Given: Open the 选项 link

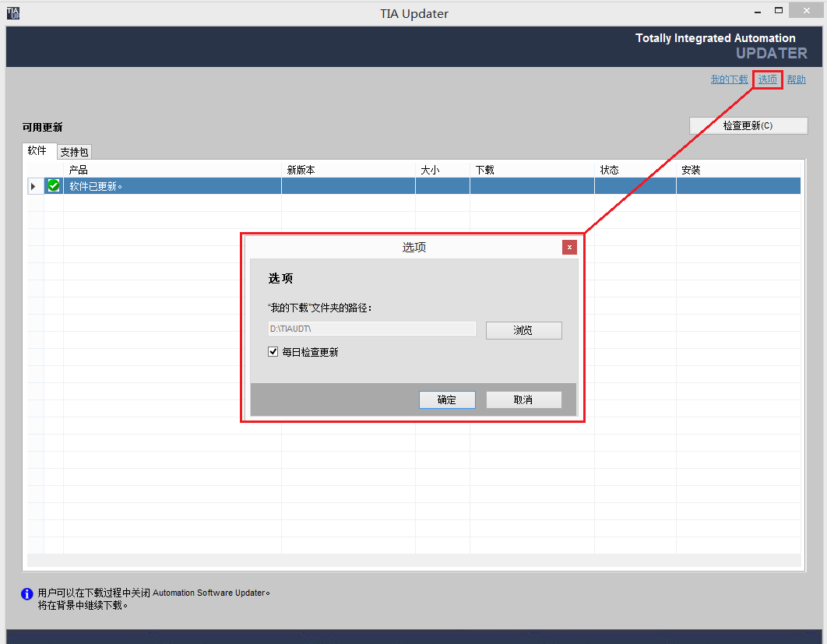Looking at the screenshot, I should tap(767, 79).
